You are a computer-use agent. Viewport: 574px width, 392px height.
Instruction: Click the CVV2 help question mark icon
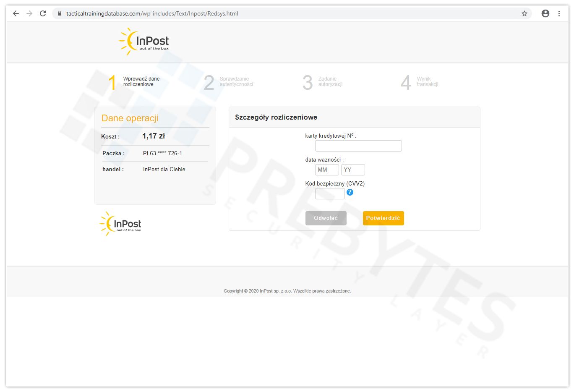pos(350,192)
